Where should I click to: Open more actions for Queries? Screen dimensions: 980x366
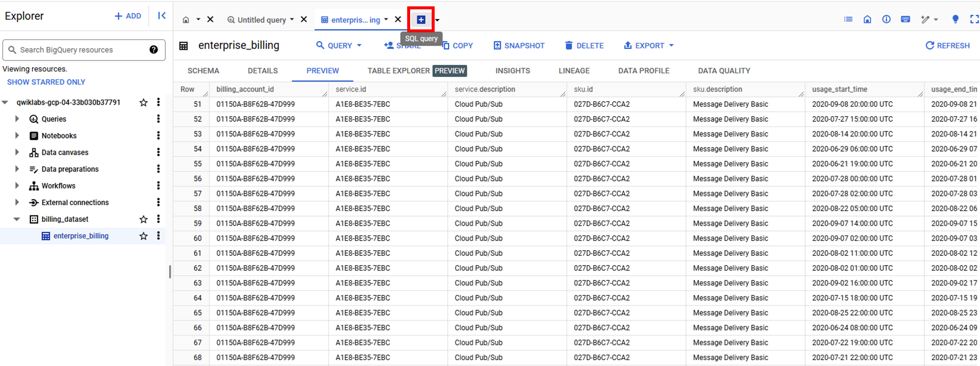pyautogui.click(x=158, y=119)
